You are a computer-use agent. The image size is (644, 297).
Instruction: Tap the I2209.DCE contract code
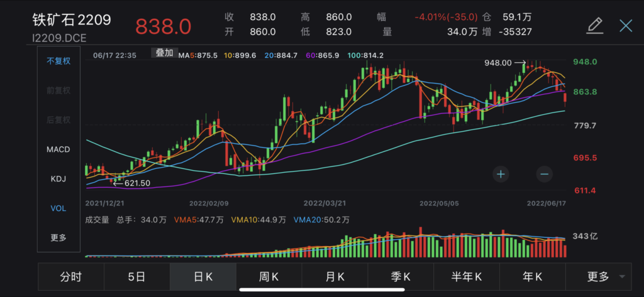(x=59, y=38)
